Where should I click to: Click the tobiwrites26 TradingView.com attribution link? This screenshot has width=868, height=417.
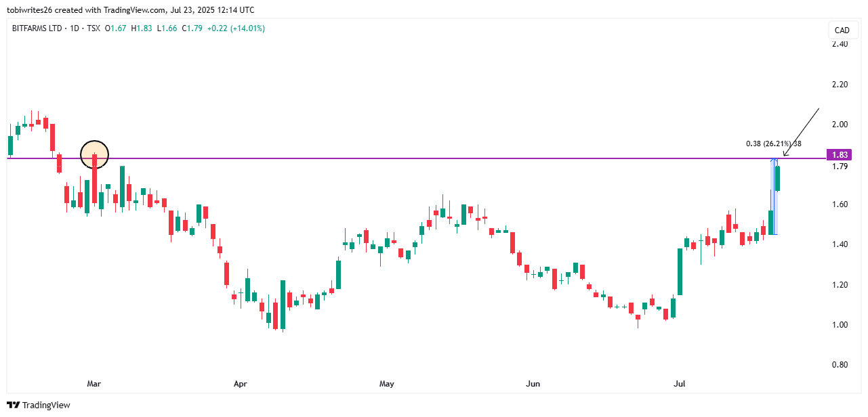pyautogui.click(x=81, y=9)
